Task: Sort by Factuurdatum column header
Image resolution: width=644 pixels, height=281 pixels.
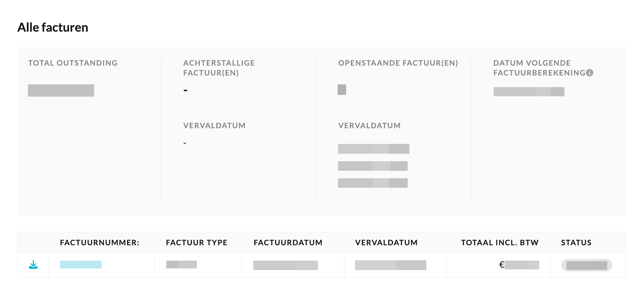Action: (x=288, y=243)
